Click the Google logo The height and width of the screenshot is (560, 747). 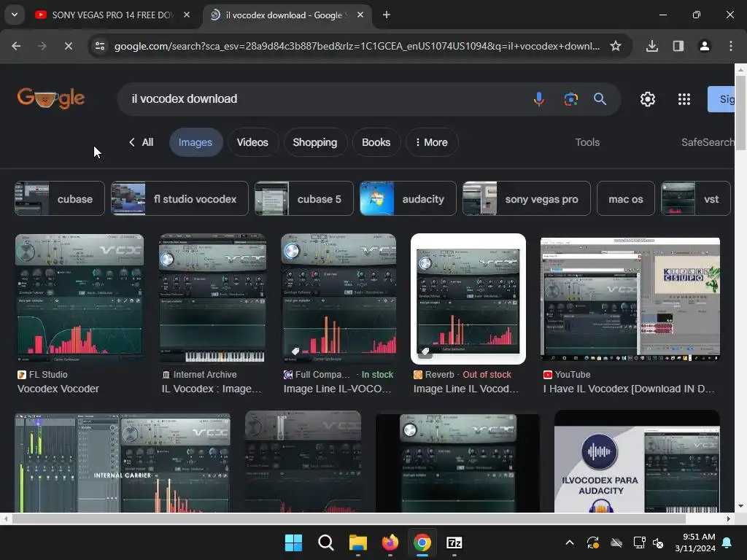(x=51, y=98)
